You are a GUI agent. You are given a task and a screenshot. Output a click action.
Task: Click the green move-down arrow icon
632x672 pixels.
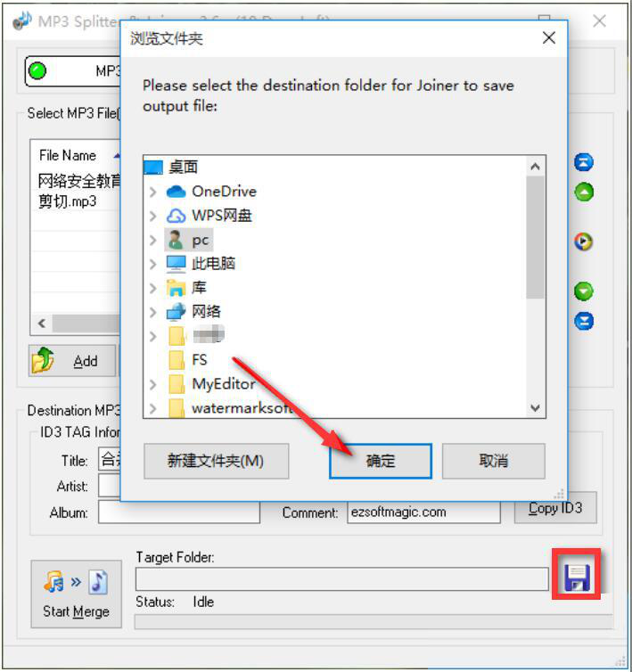coord(584,291)
